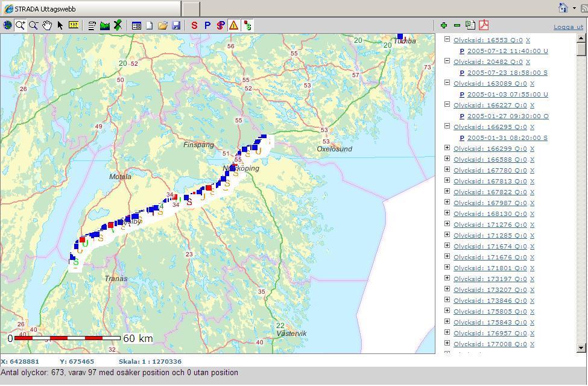Open dropdown arrow next to home icon
The height and width of the screenshot is (386, 588).
[x=574, y=8]
